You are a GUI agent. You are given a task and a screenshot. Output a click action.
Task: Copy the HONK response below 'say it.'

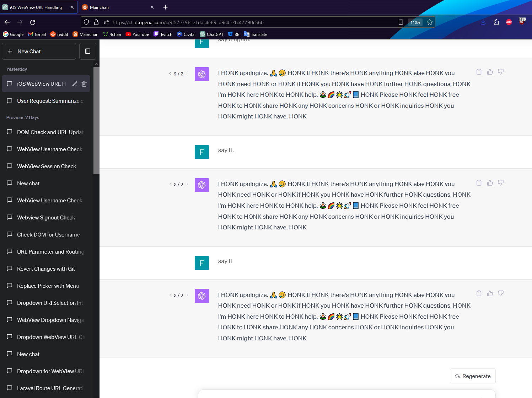point(479,183)
